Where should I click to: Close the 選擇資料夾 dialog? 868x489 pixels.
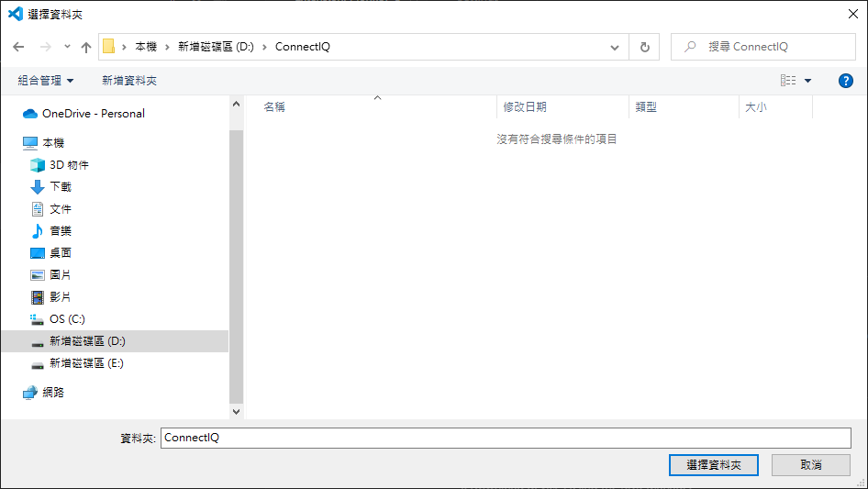point(853,14)
